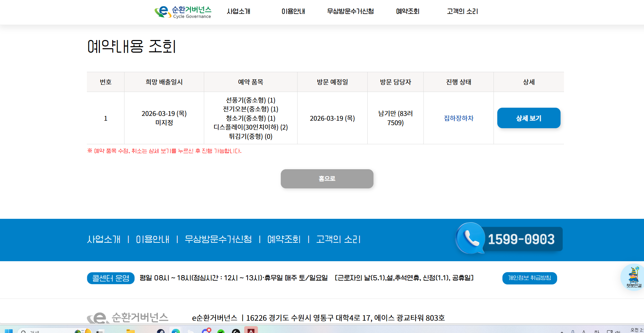Go to 무상방문수거신청 in the top menu

click(350, 11)
